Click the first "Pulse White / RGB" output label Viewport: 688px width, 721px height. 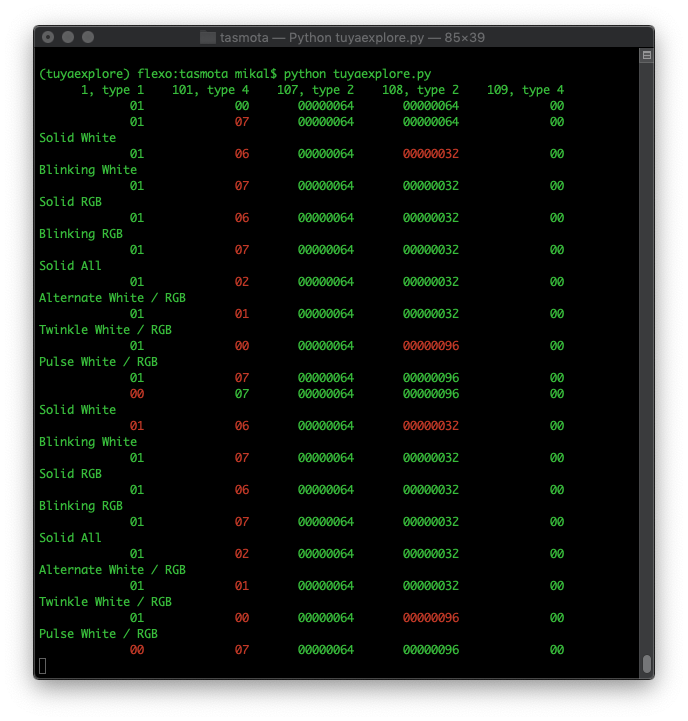(98, 362)
